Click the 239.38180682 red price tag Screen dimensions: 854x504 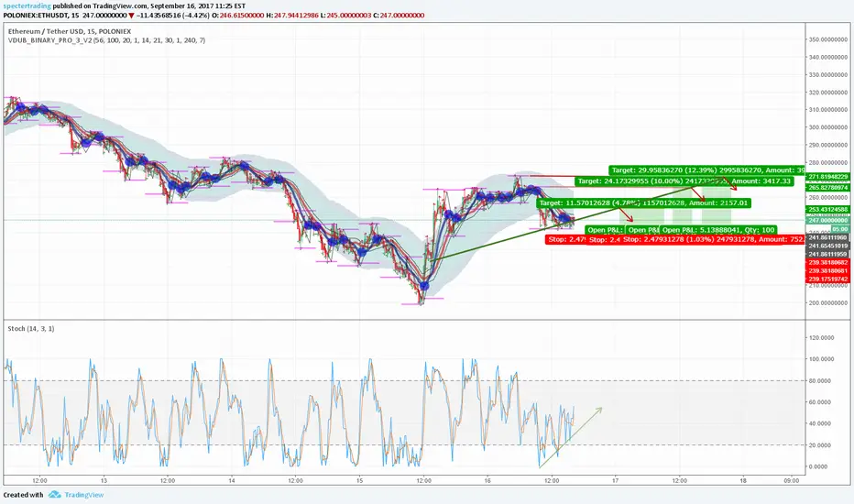(827, 262)
